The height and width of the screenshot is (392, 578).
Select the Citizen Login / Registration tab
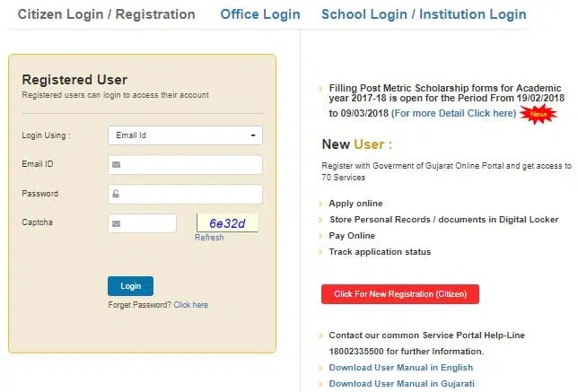coord(107,14)
